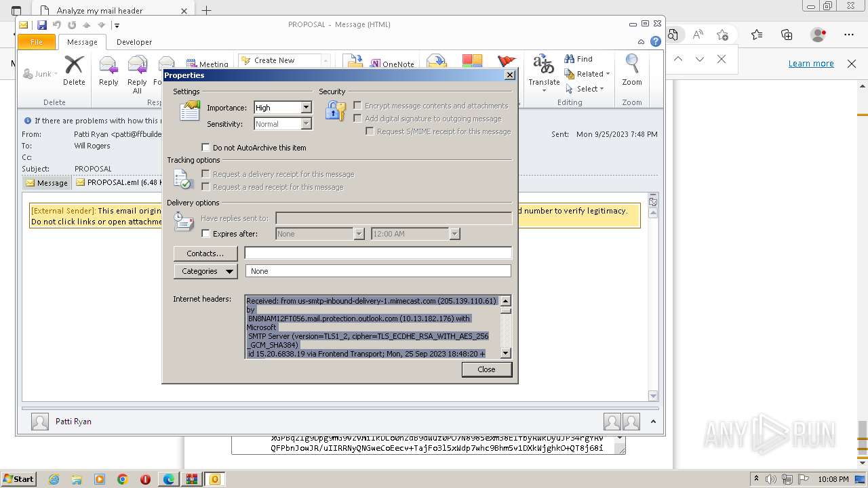Screen dimensions: 868x488
Task: Click the Find icon in Editing group
Action: coord(578,59)
